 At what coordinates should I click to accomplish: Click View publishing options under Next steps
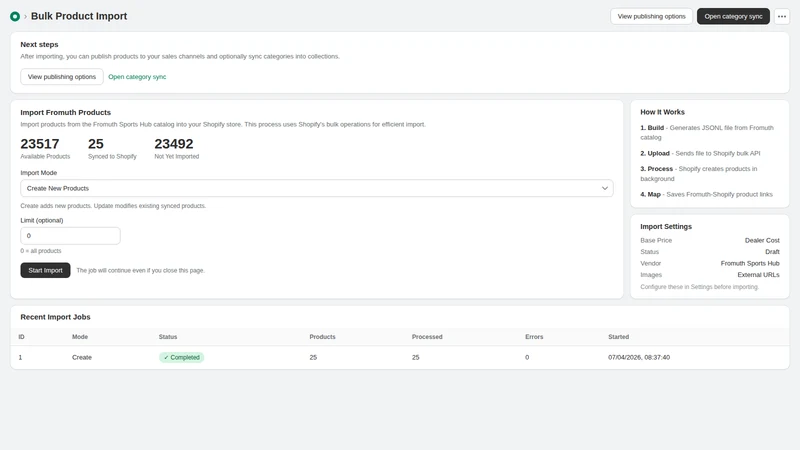tap(62, 77)
